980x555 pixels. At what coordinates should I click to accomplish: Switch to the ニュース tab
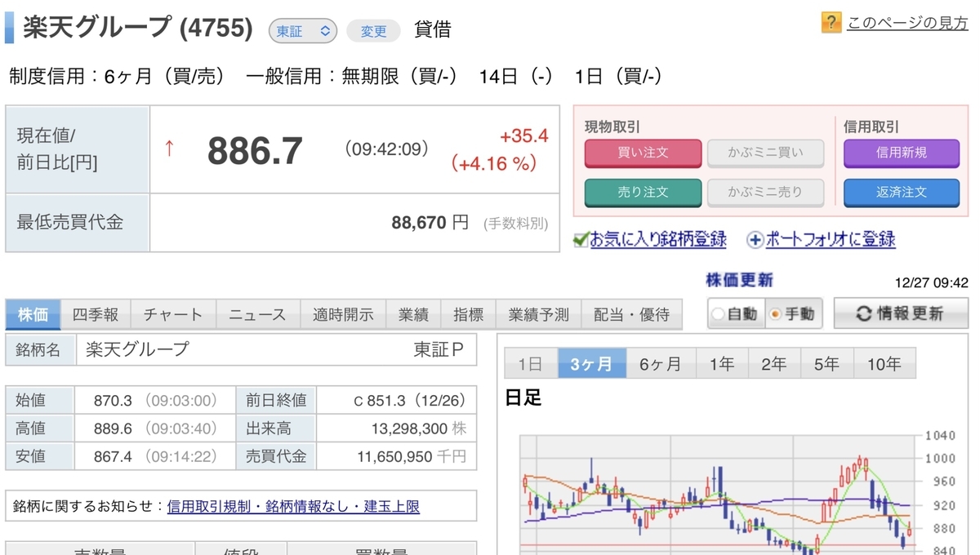click(257, 314)
